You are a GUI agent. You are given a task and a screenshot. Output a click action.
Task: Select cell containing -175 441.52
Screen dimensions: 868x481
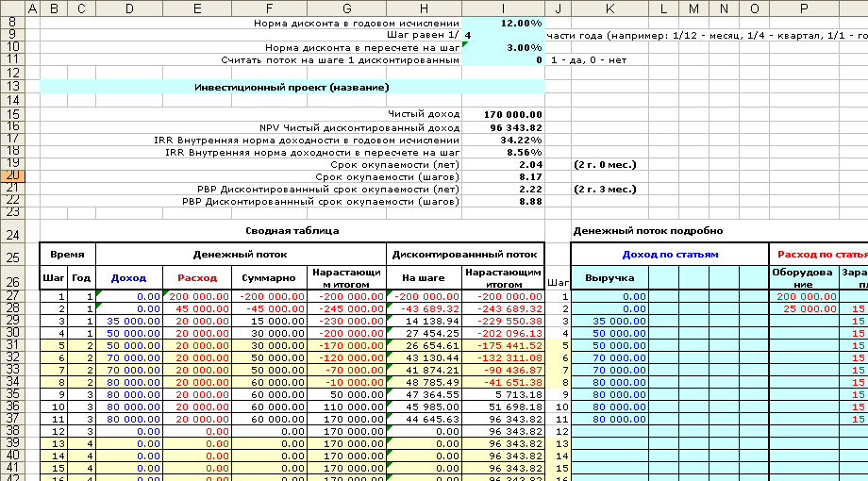[503, 345]
